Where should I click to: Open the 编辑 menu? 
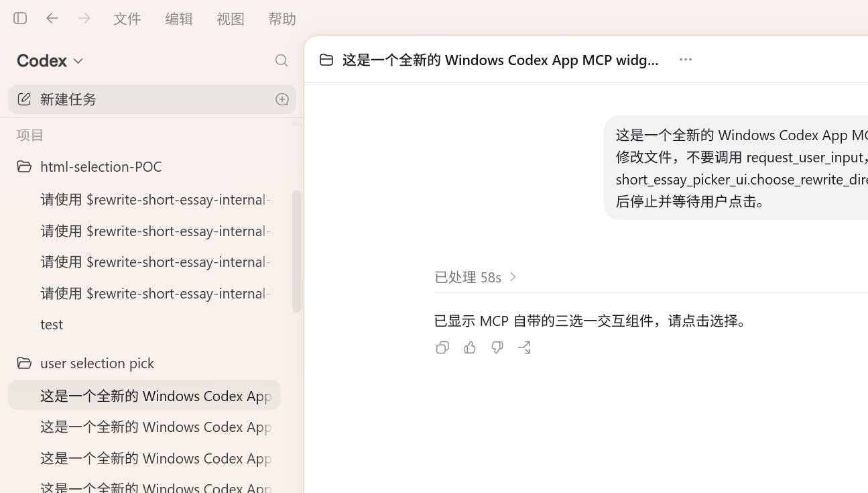tap(179, 19)
